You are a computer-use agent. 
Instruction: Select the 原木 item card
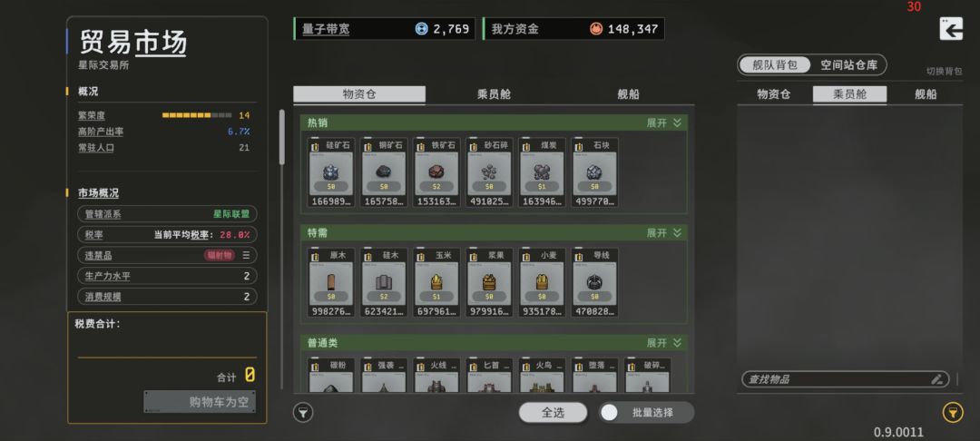[x=331, y=282]
